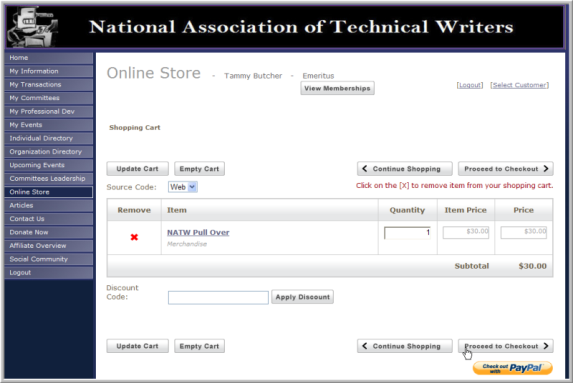Open the Source Code dropdown
573x383 pixels.
[183, 187]
